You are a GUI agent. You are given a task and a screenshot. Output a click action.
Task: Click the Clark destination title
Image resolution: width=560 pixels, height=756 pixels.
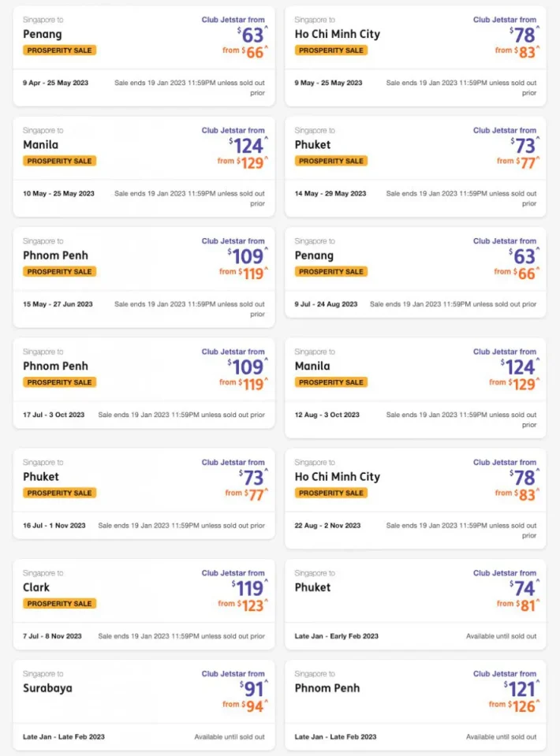36,587
